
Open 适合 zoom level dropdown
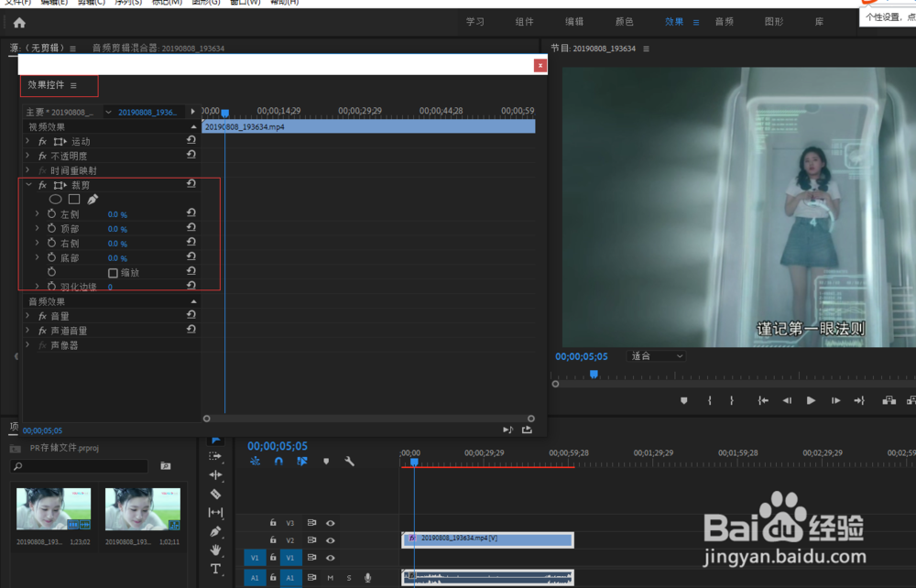(657, 355)
